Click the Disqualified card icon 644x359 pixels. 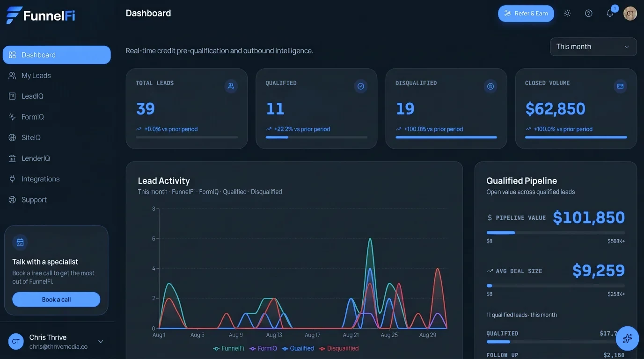[x=490, y=86]
